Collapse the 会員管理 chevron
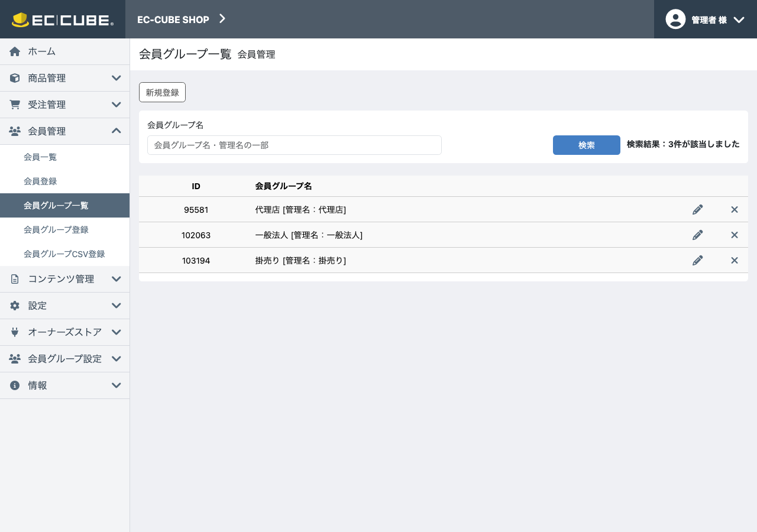The height and width of the screenshot is (532, 757). coord(117,131)
